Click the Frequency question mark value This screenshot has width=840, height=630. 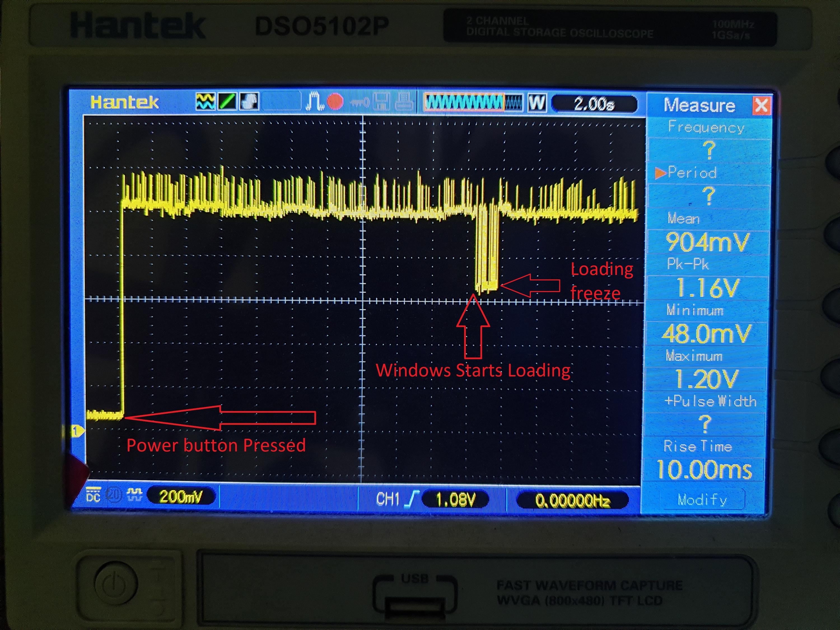709,150
